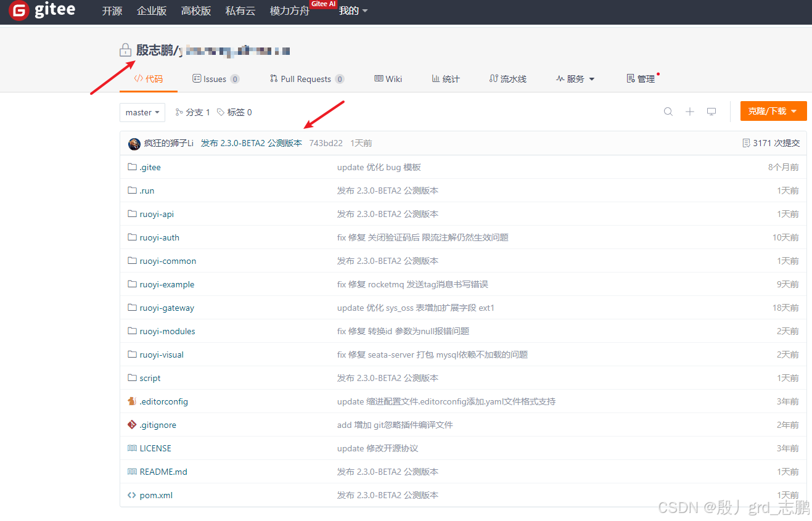Click the .gitignore git file icon
This screenshot has width=812, height=521.
tap(132, 425)
